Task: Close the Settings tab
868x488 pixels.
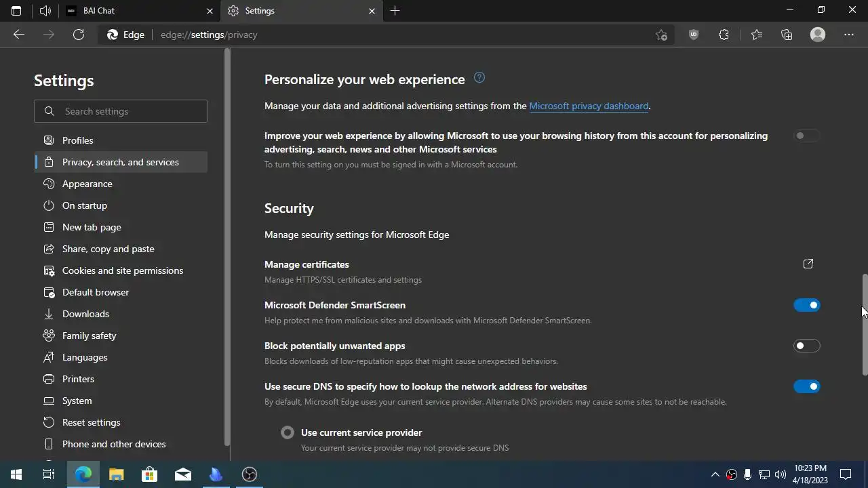Action: [372, 11]
